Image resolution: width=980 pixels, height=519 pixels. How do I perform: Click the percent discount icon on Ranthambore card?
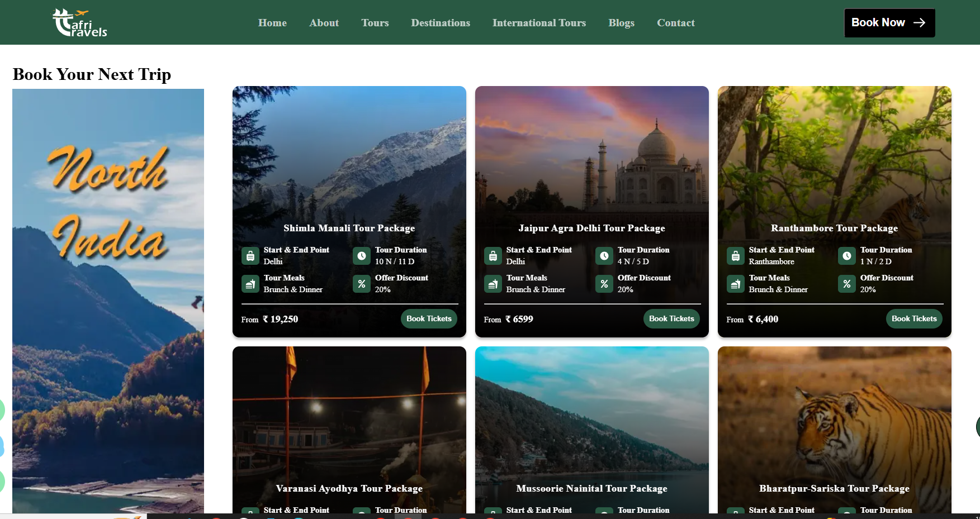point(847,284)
